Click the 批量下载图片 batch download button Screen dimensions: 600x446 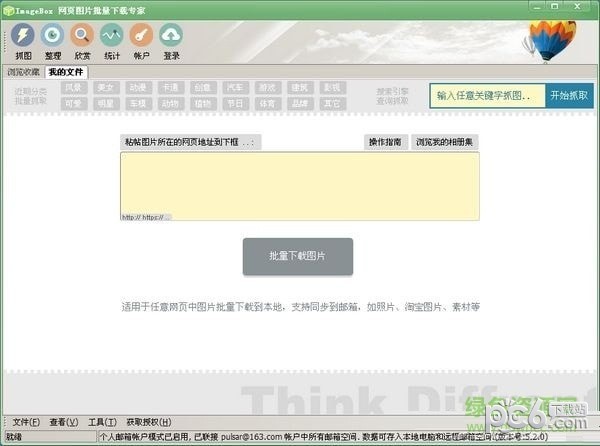coord(298,256)
